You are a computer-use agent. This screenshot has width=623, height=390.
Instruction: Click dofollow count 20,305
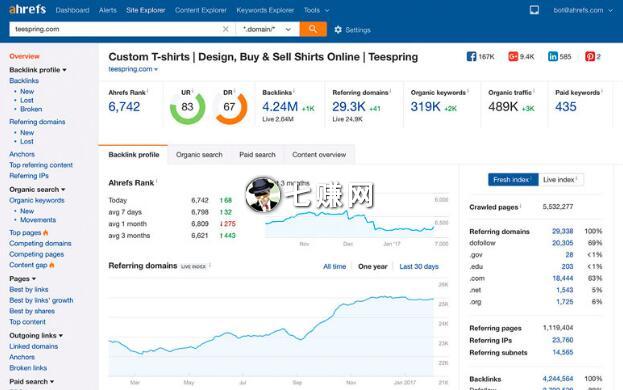coord(562,243)
